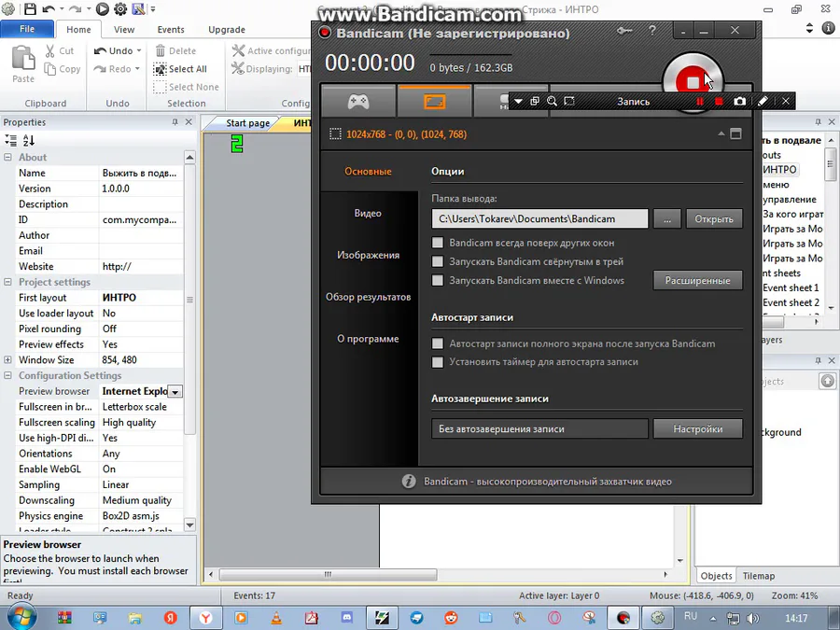Open the Видео settings section in Bandicam
This screenshot has height=630, width=840.
(x=368, y=213)
